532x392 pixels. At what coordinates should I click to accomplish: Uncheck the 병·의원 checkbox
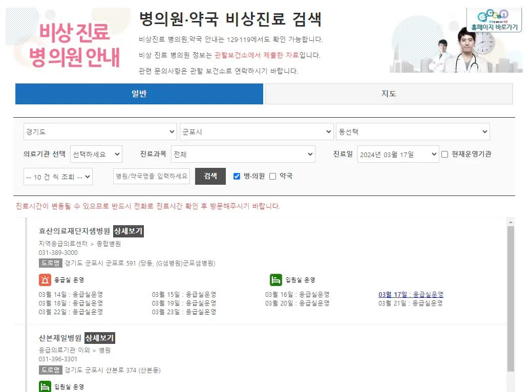point(236,176)
